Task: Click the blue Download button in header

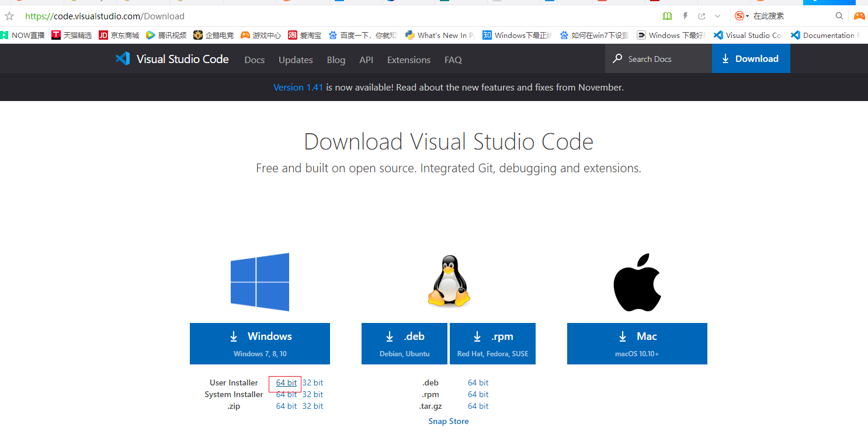Action: coord(751,59)
